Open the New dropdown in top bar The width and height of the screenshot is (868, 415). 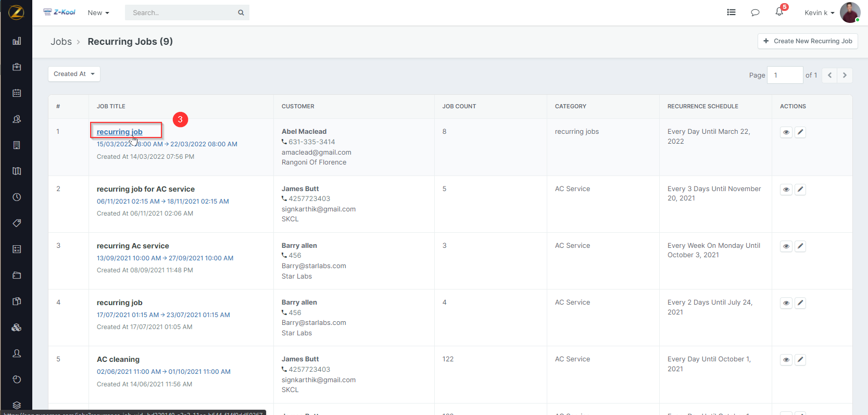[x=98, y=13]
